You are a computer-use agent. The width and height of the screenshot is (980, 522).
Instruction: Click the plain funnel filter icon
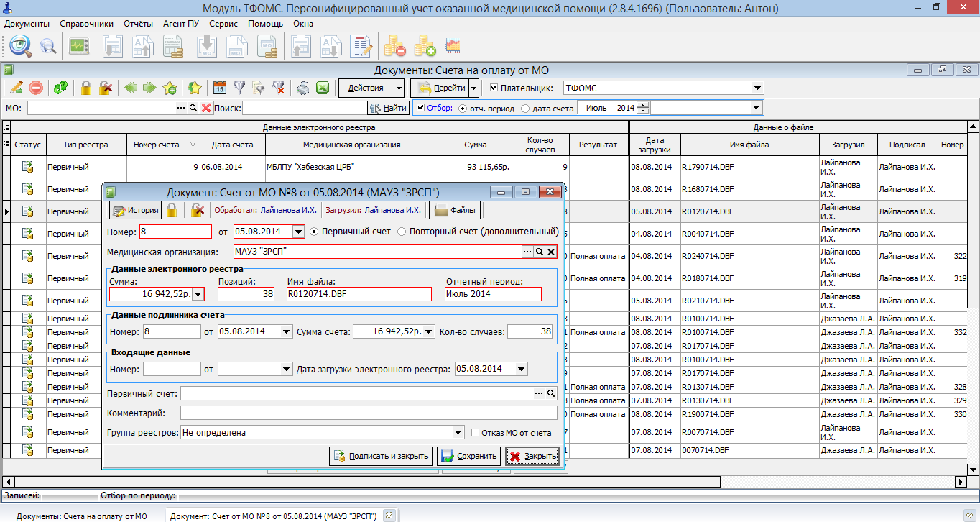click(239, 88)
